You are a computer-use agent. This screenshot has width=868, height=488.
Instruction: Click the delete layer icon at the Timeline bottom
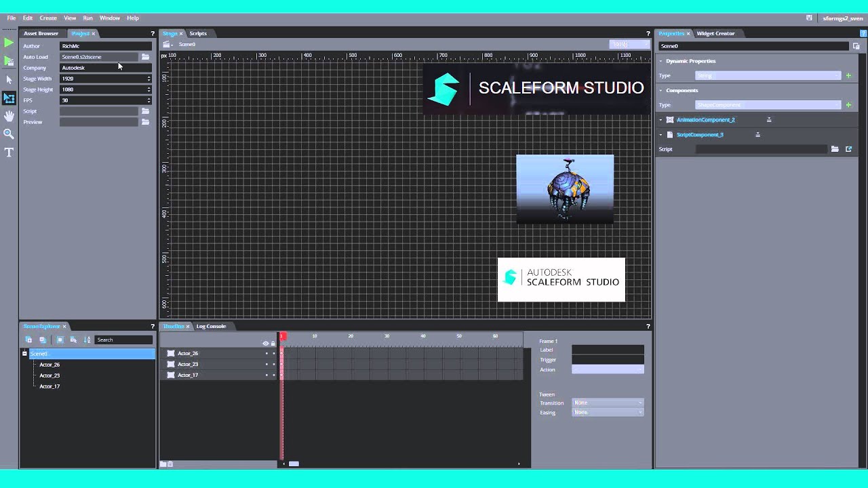[x=170, y=464]
